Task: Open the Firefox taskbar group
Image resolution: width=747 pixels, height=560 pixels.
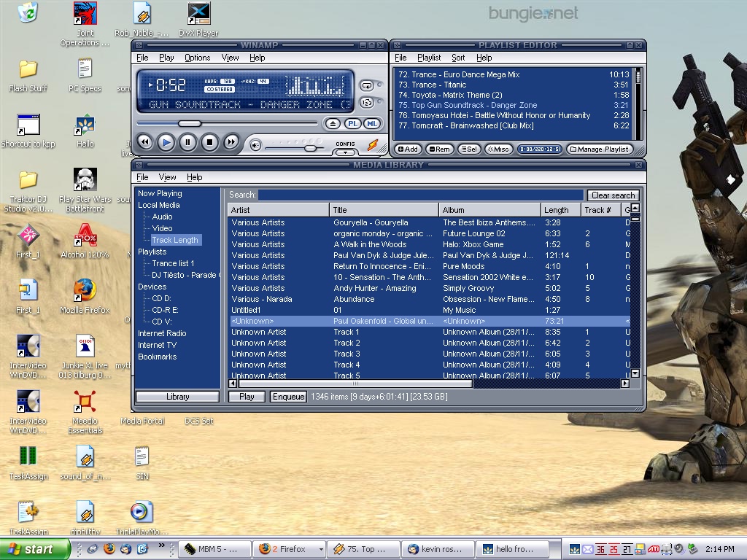Action: click(289, 549)
